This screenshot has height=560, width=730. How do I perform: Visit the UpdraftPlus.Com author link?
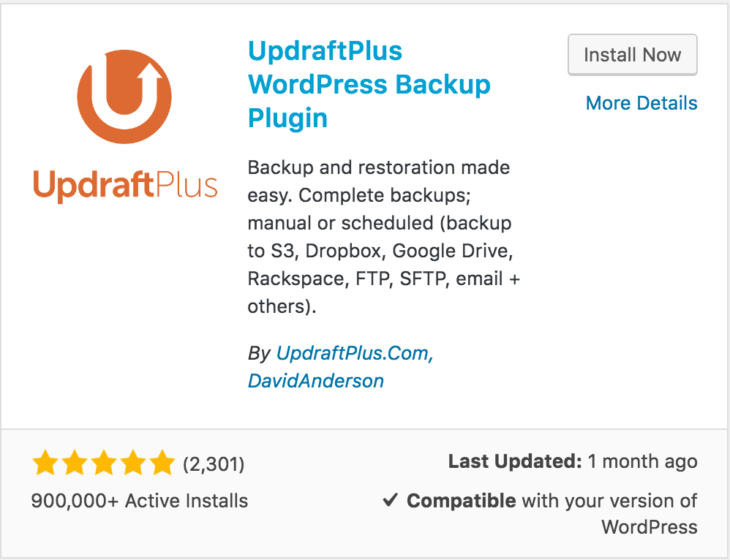pyautogui.click(x=354, y=354)
